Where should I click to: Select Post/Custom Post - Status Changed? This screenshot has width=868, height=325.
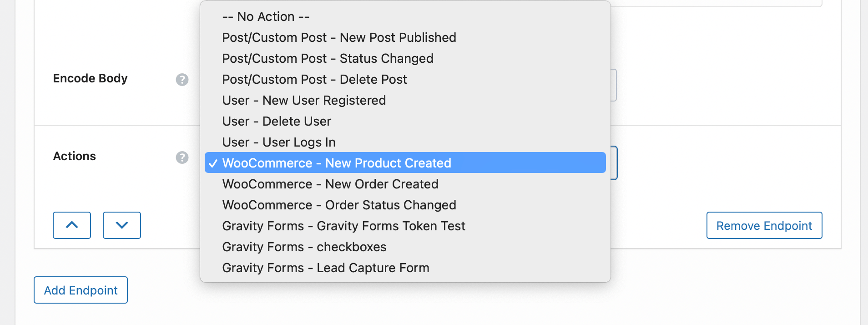(x=327, y=58)
